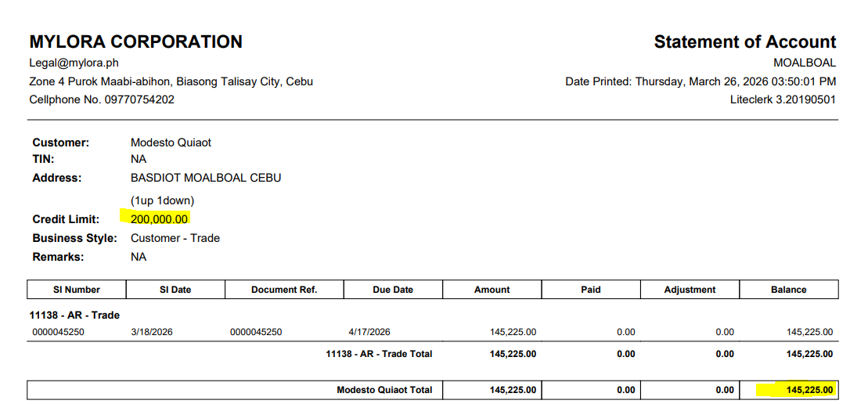This screenshot has width=868, height=404.
Task: Click the Balance column header
Action: coord(788,290)
